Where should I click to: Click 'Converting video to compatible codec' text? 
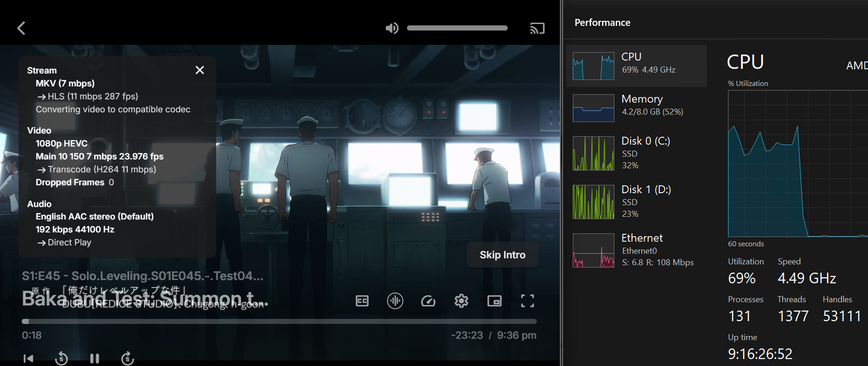pos(113,110)
